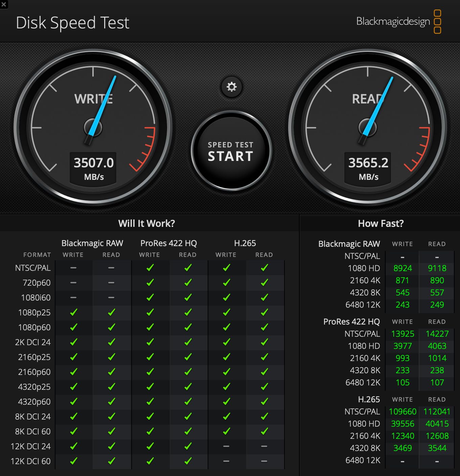Click H.265 NTSC/PAL read value 112041
460x476 pixels.
pyautogui.click(x=437, y=412)
